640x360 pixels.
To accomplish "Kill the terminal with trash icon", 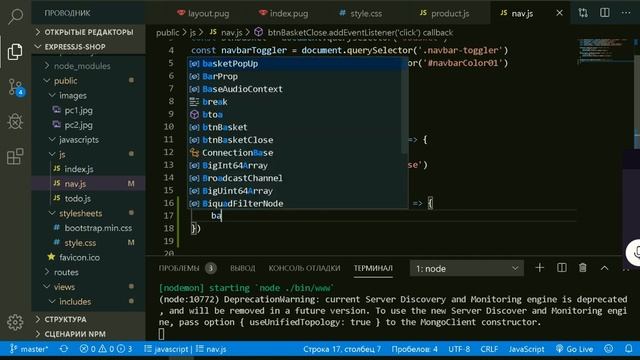I will [583, 268].
